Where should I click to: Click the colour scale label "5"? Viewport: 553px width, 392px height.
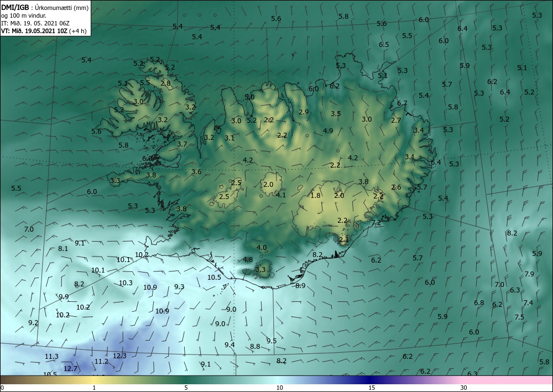[x=186, y=388]
